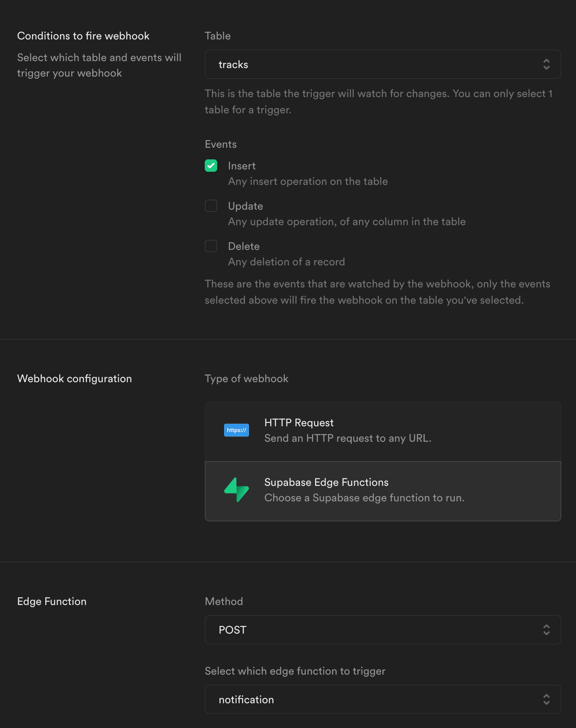Expand the POST method selector chevron
Screen dimensions: 576x728
546,630
